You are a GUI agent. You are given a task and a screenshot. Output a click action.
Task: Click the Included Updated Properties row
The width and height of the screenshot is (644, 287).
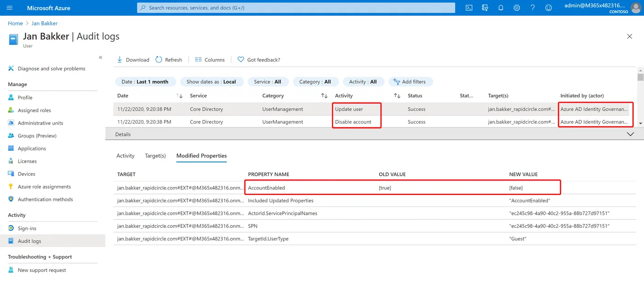click(374, 201)
